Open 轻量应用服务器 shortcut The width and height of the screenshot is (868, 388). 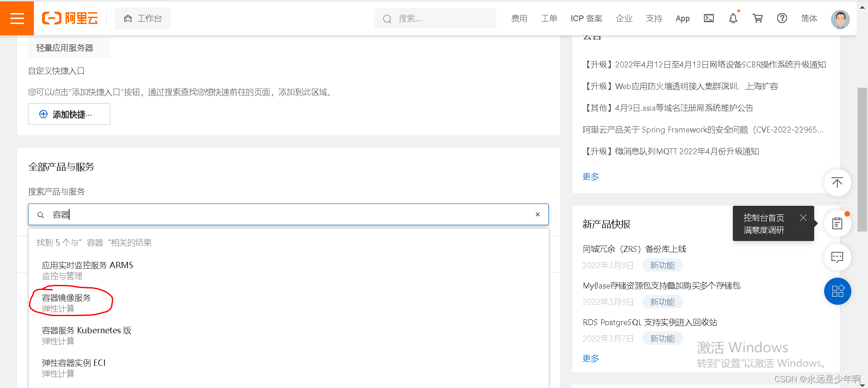[69, 47]
